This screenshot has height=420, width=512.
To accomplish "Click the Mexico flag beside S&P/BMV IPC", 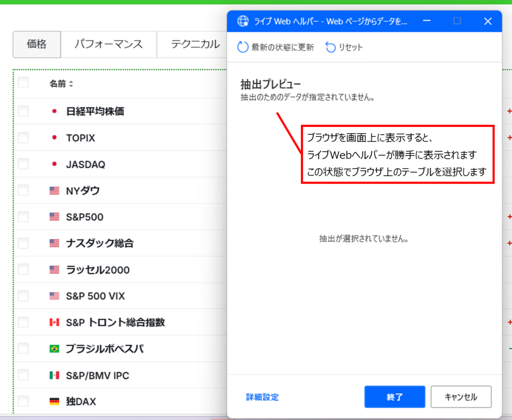I will click(x=54, y=375).
